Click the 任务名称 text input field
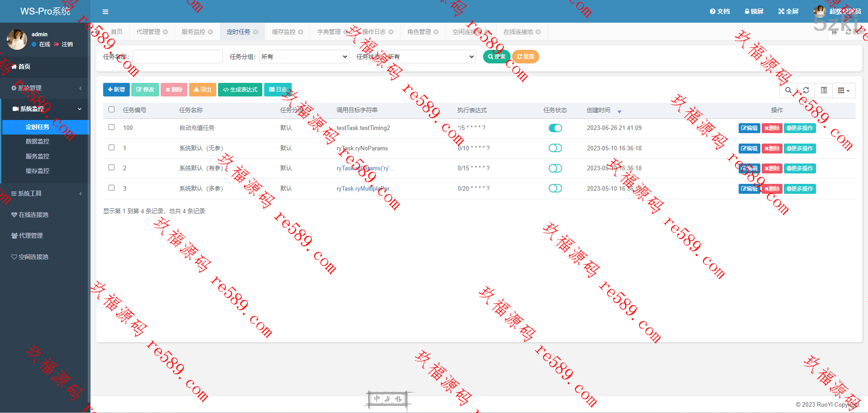868x413 pixels. [177, 57]
